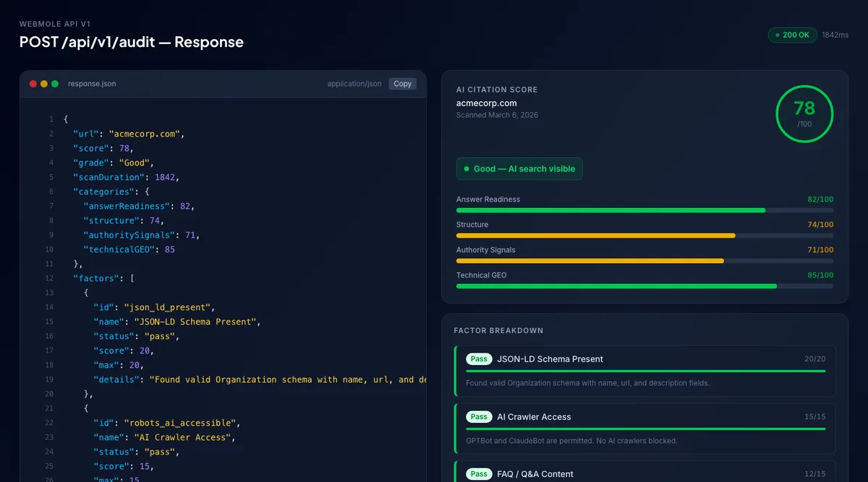This screenshot has height=482, width=868.
Task: Click the red traffic light dot on response.json window
Action: tap(33, 83)
